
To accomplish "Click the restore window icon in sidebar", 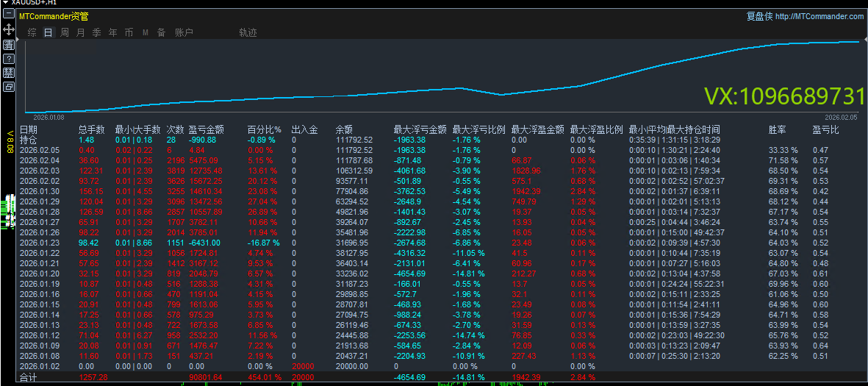I will pos(9,86).
